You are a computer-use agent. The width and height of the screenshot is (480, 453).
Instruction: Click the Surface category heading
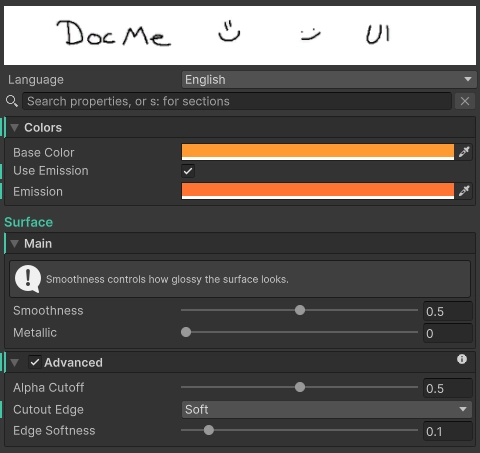(28, 222)
